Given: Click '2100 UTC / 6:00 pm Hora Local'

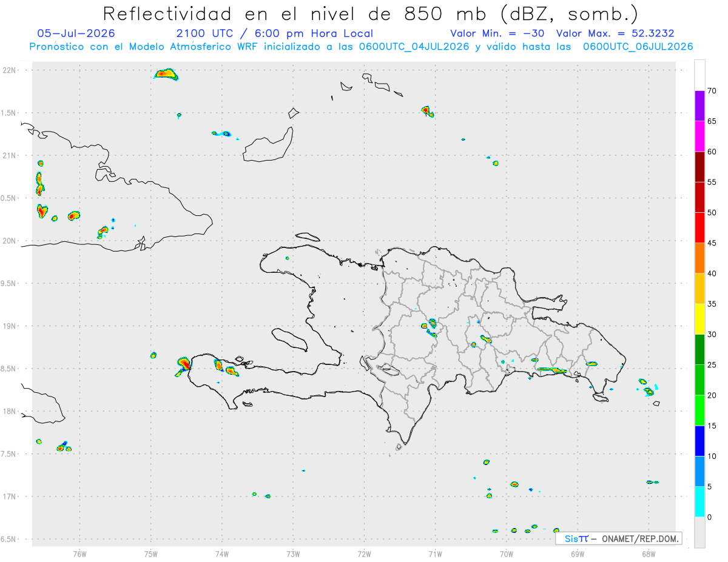Looking at the screenshot, I should (275, 33).
